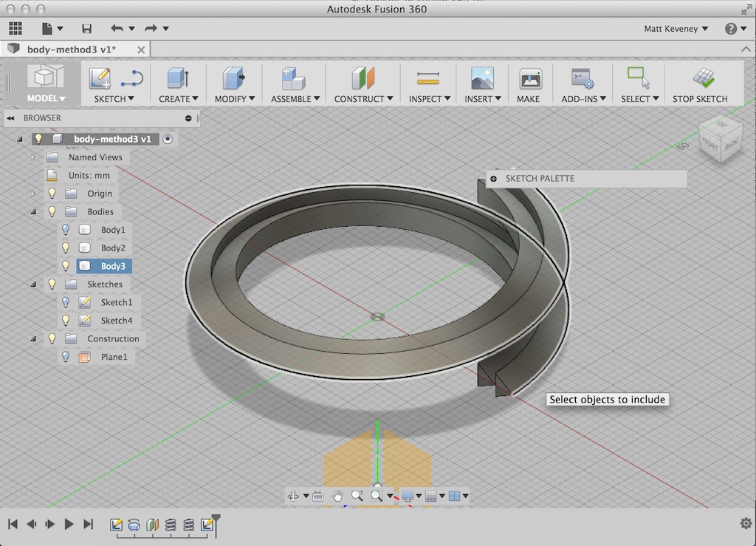Select the Pan tool in navigation bar

point(337,496)
